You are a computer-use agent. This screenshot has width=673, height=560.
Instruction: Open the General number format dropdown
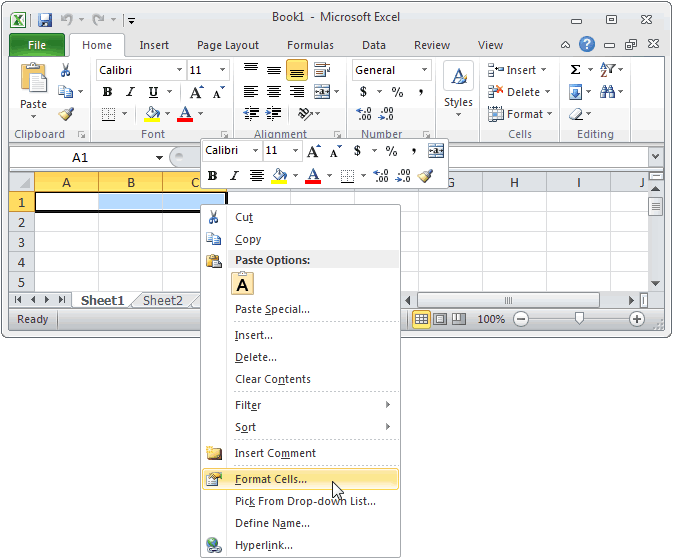[x=424, y=70]
